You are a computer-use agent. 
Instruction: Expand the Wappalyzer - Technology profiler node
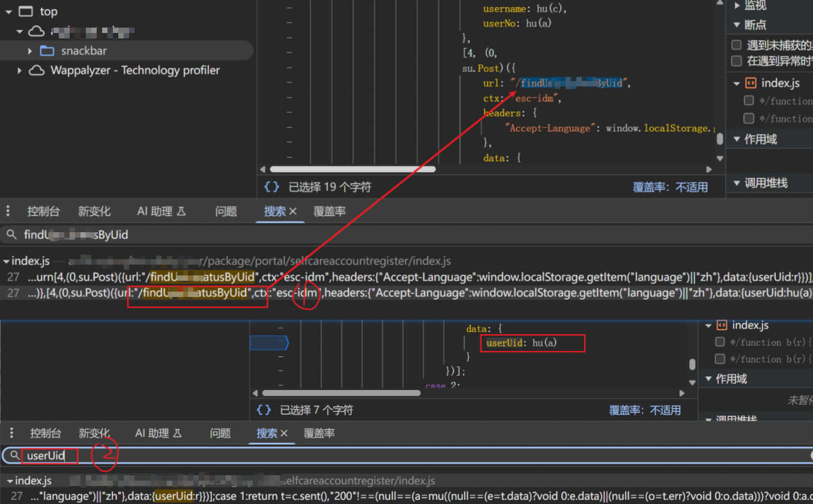pos(19,71)
